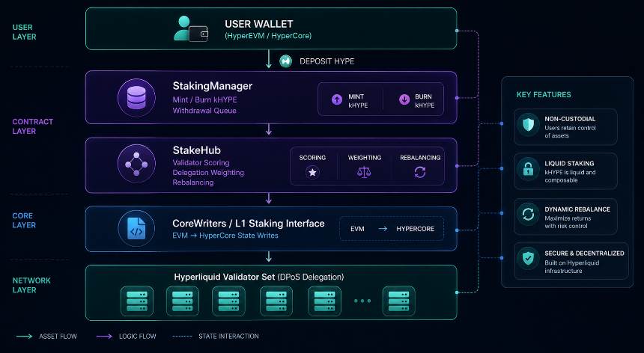Screen dimensions: 644x353
Task: Click the NETWORK LAYER label
Action: (31, 286)
